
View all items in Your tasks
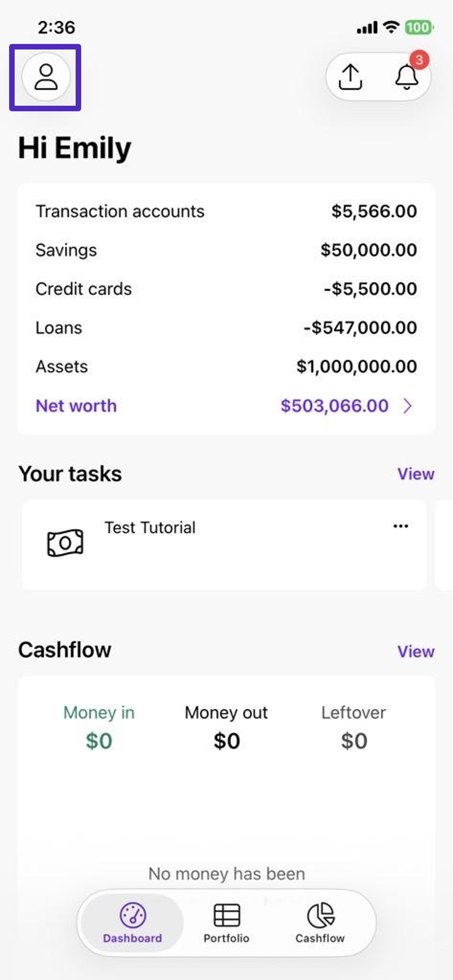pos(416,474)
